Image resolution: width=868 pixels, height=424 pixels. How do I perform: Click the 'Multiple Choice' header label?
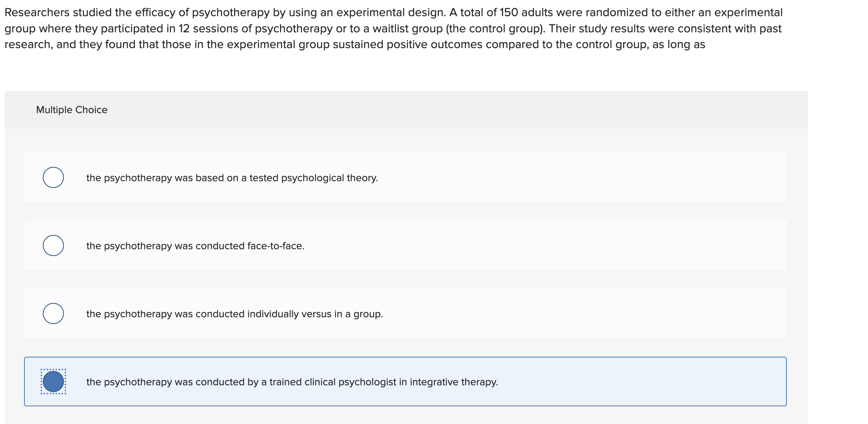72,109
